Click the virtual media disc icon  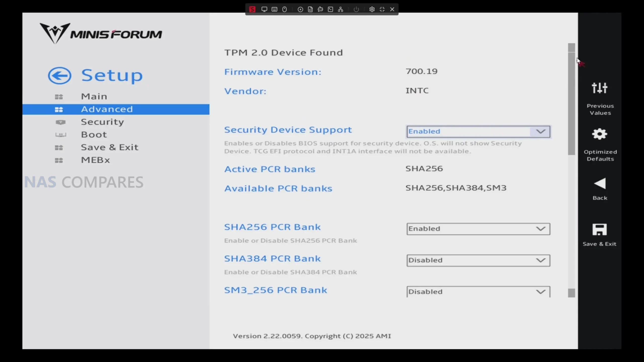[x=300, y=9]
